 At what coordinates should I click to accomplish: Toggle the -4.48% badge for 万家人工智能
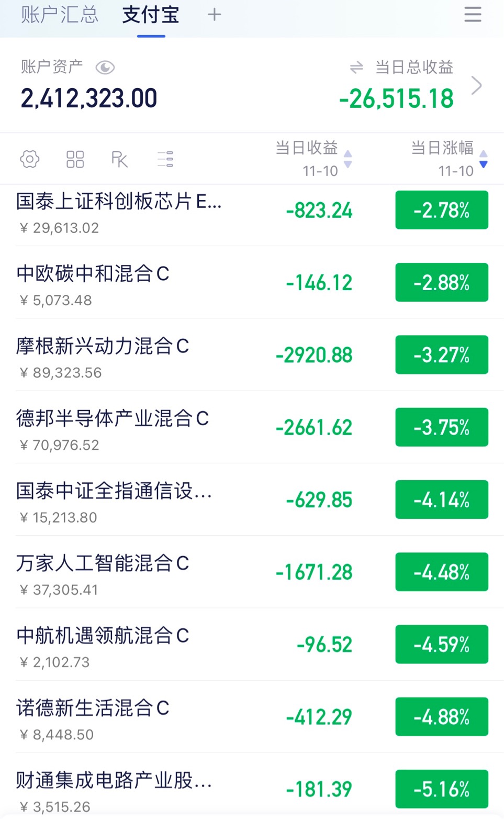pos(442,572)
